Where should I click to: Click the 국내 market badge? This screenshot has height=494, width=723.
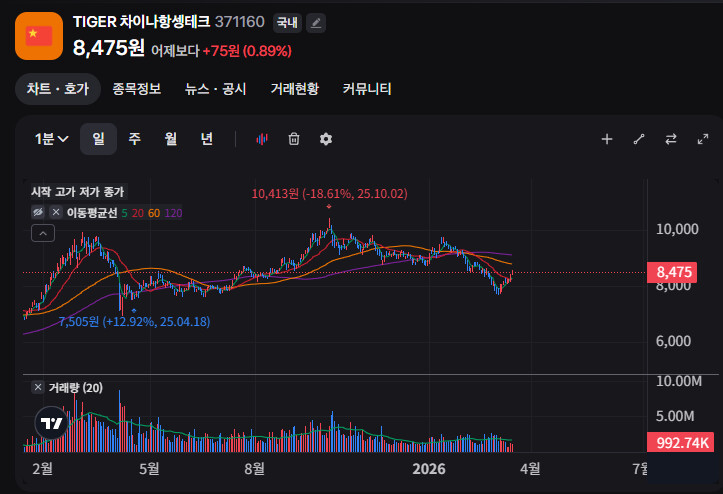(x=287, y=23)
